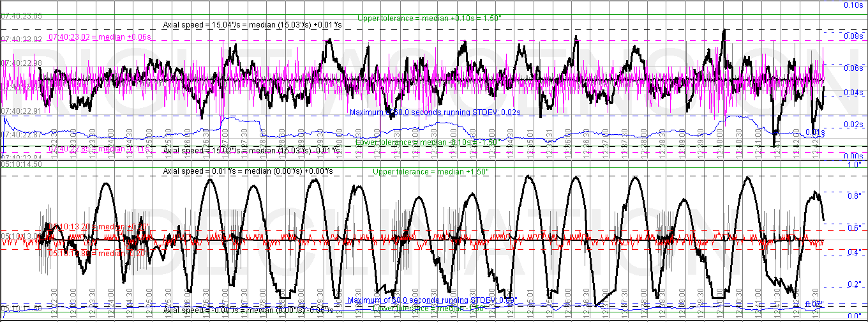This screenshot has width=868, height=322.
Task: Click the blue running STDEV 0.02s label
Action: [435, 112]
